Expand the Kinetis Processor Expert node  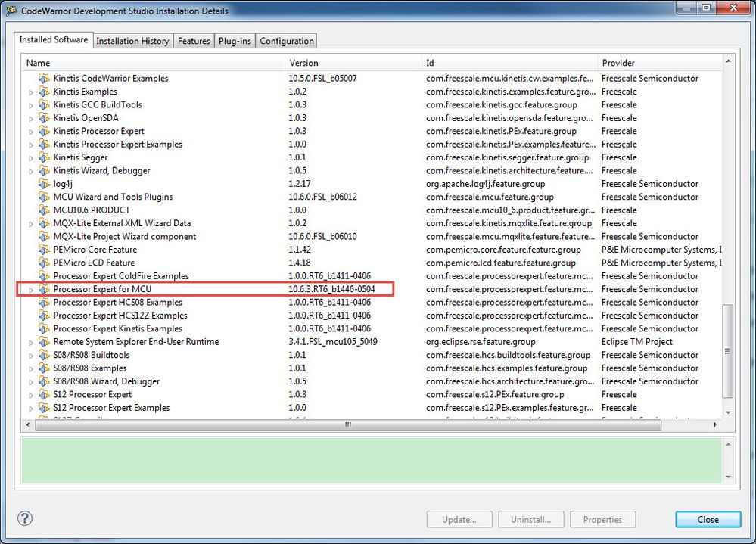(x=31, y=132)
